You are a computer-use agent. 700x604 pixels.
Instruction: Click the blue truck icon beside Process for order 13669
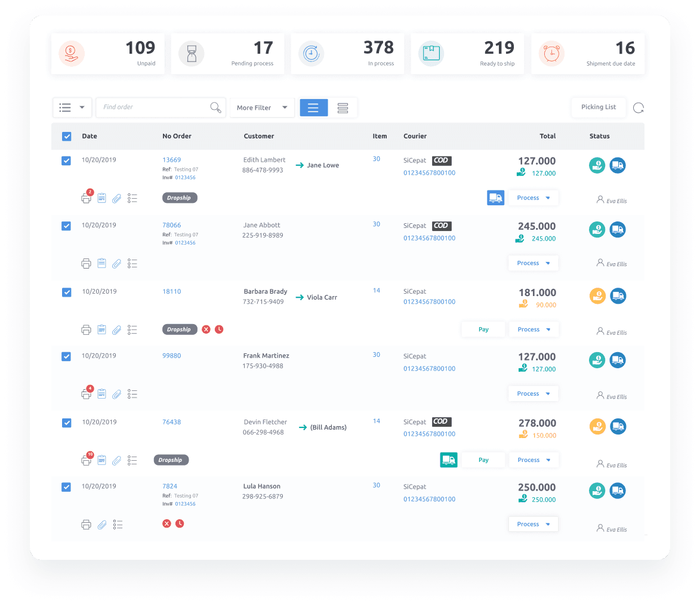tap(495, 198)
